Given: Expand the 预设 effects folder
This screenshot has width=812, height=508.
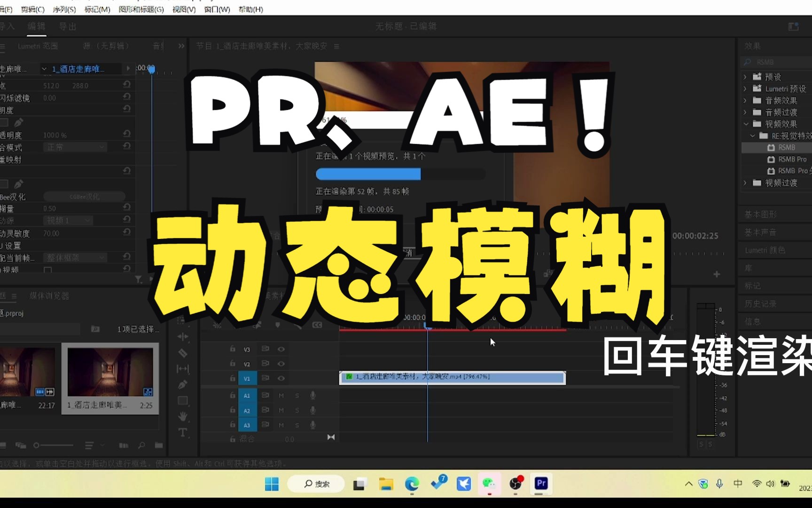Looking at the screenshot, I should pyautogui.click(x=745, y=77).
